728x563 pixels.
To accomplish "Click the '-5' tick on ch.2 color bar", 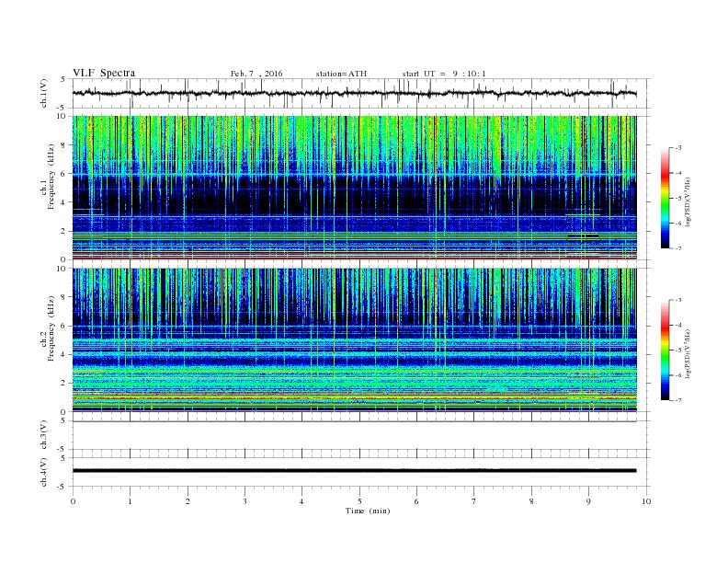I will point(677,350).
